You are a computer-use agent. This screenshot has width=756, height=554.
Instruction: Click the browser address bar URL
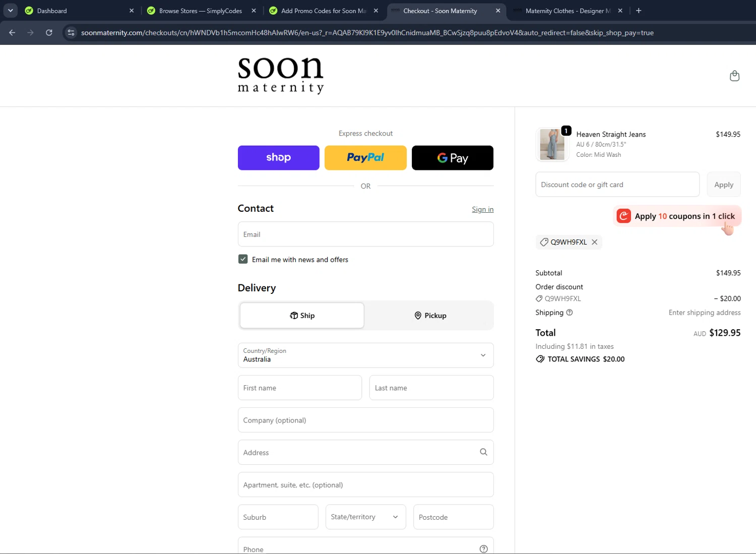(367, 33)
